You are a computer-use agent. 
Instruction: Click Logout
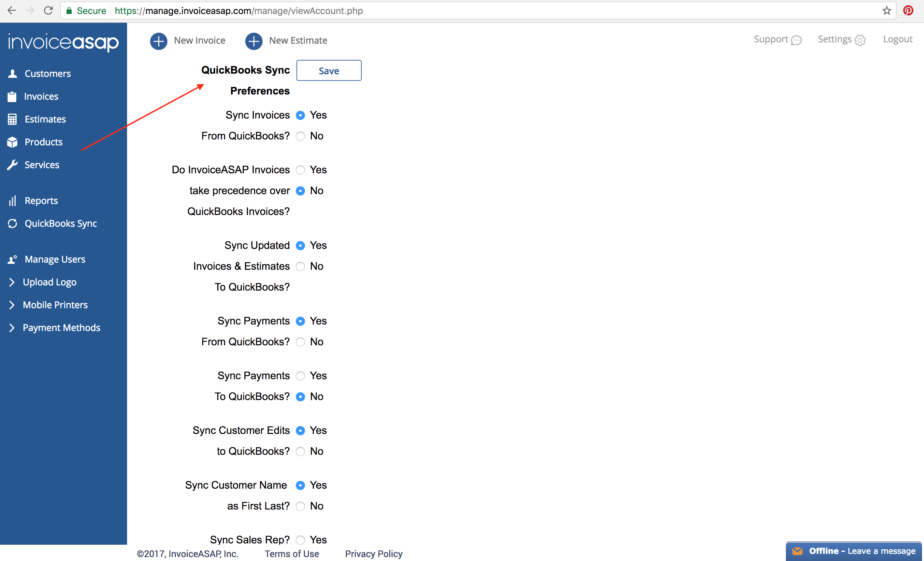pyautogui.click(x=898, y=39)
